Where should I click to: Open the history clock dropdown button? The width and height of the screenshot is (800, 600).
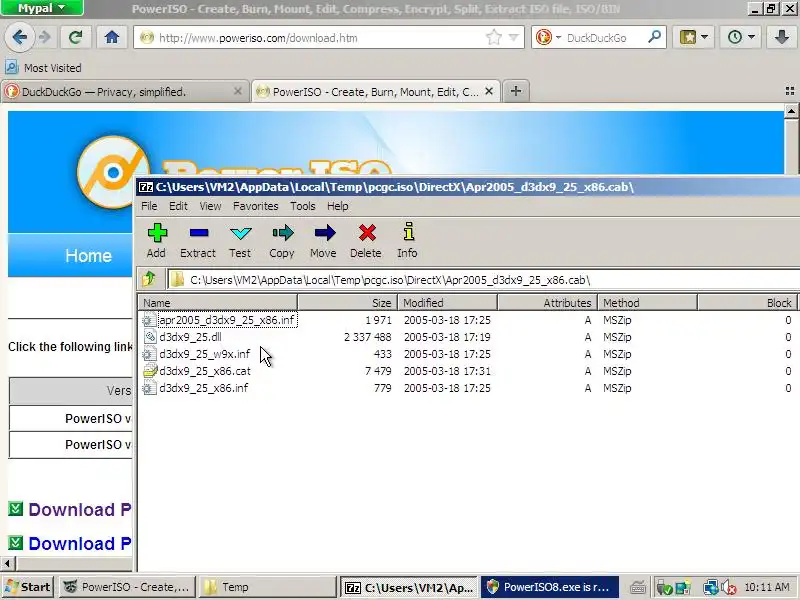click(740, 37)
